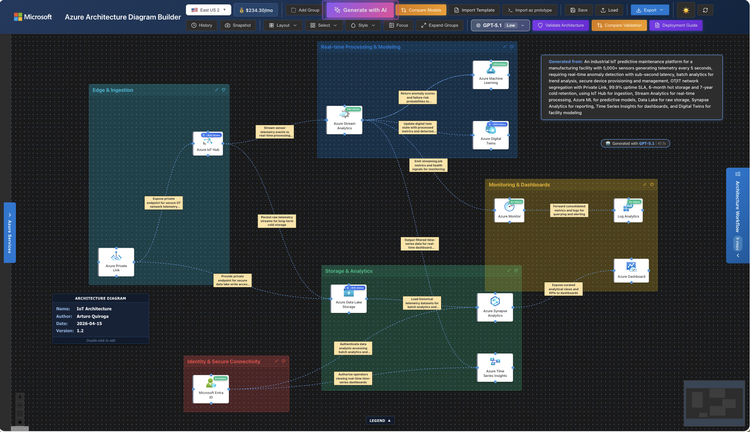Viewport: 750px width, 432px height.
Task: Open the History panel
Action: (x=202, y=25)
